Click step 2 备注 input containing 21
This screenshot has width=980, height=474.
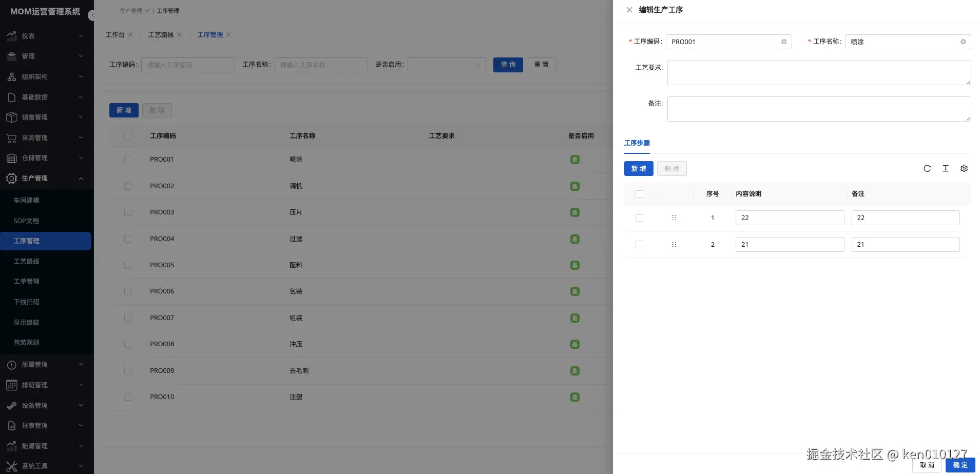(x=906, y=245)
